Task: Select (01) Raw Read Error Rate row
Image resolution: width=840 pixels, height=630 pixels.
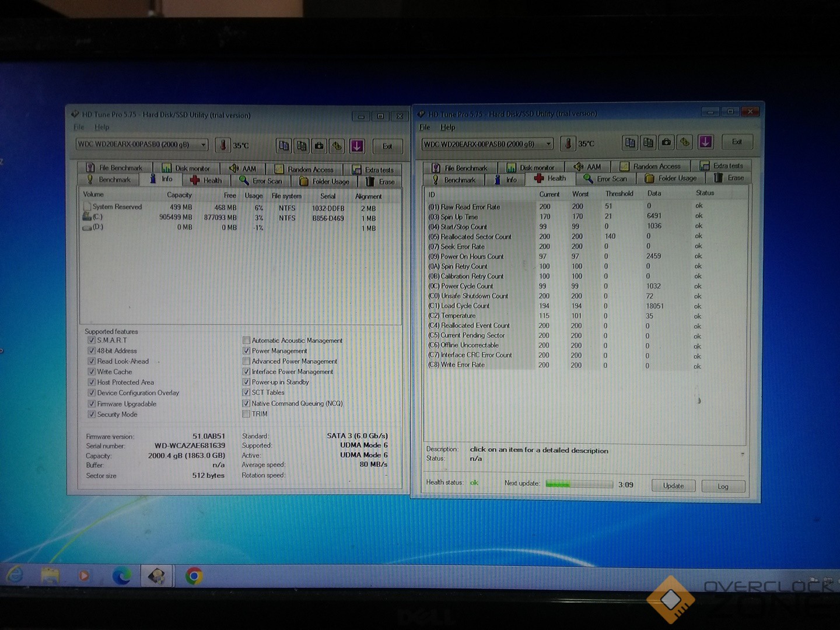Action: pyautogui.click(x=585, y=206)
